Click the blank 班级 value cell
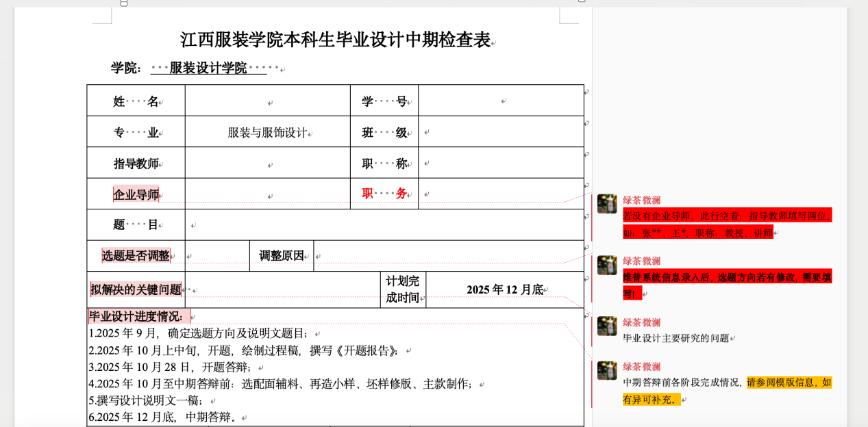 click(x=500, y=132)
